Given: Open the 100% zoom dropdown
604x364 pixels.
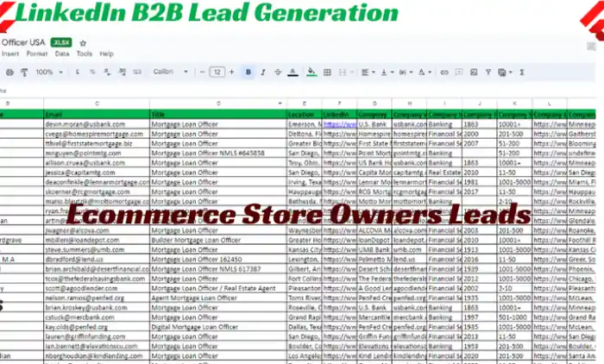Looking at the screenshot, I should pos(49,72).
